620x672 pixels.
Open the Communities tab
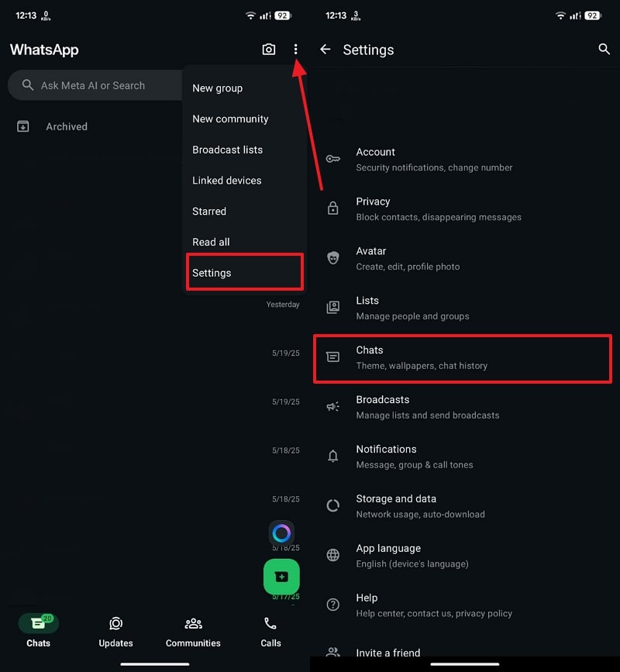[x=193, y=632]
